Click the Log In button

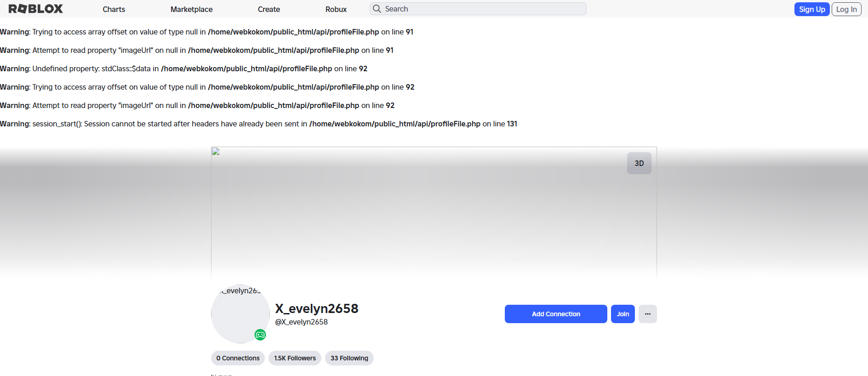(x=846, y=9)
